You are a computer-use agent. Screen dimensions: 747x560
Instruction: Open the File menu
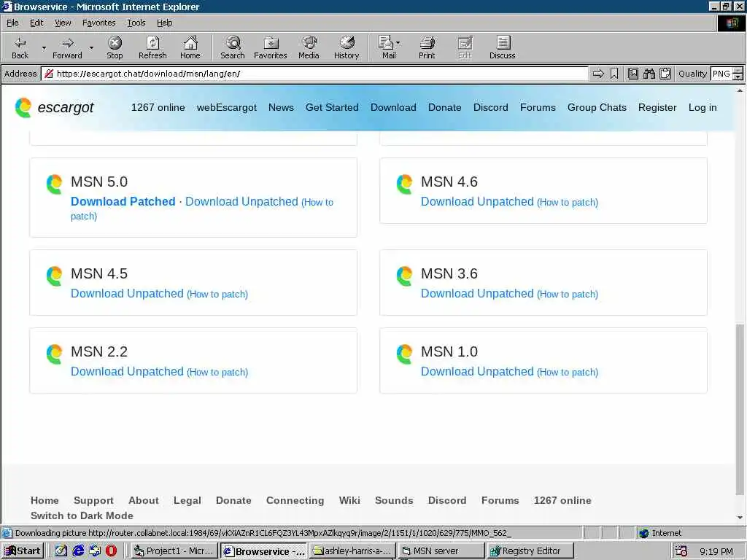click(12, 23)
